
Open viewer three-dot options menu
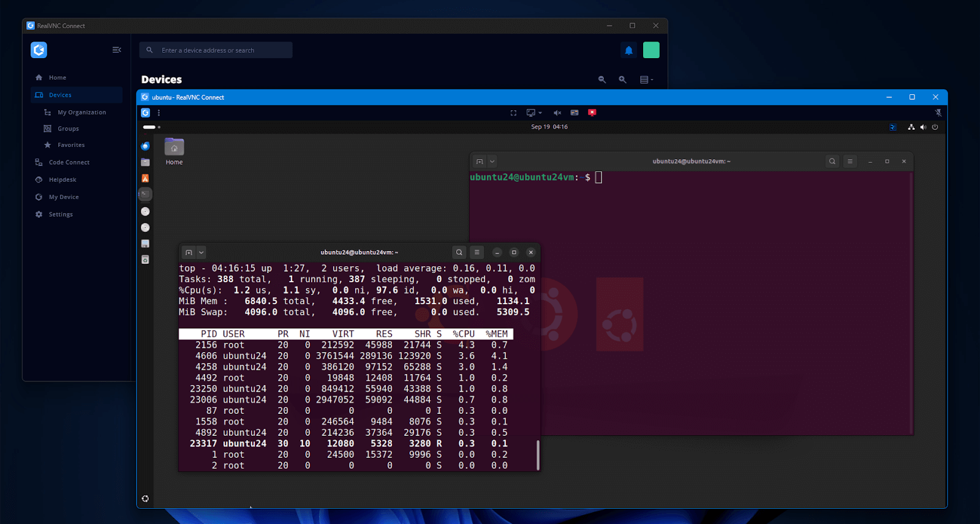(159, 113)
